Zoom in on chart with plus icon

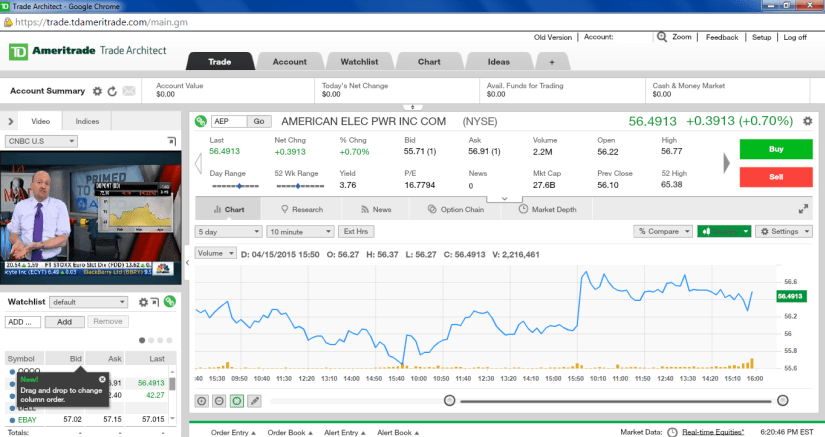pyautogui.click(x=202, y=401)
